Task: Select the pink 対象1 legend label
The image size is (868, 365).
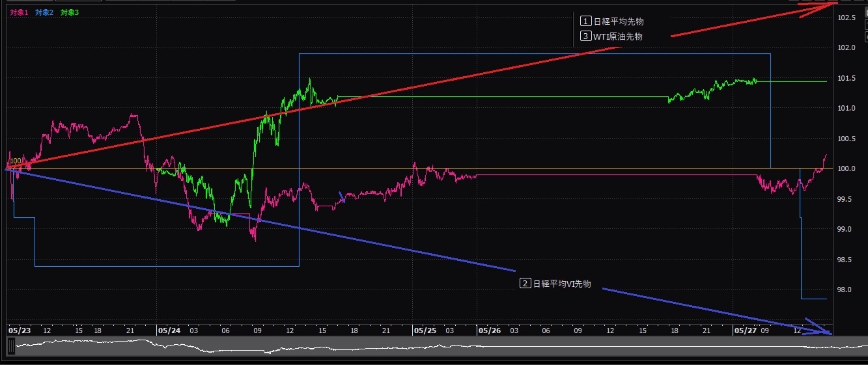Action: pyautogui.click(x=19, y=12)
